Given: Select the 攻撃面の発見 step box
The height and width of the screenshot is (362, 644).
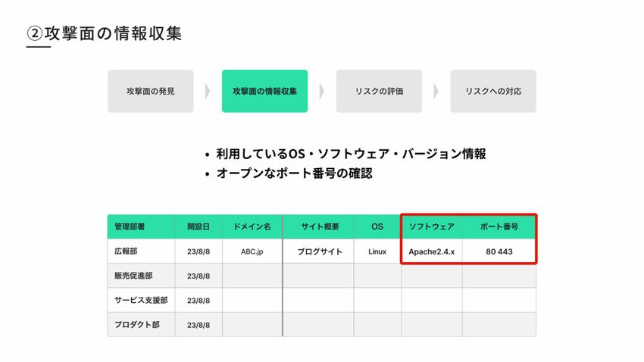Looking at the screenshot, I should click(151, 92).
